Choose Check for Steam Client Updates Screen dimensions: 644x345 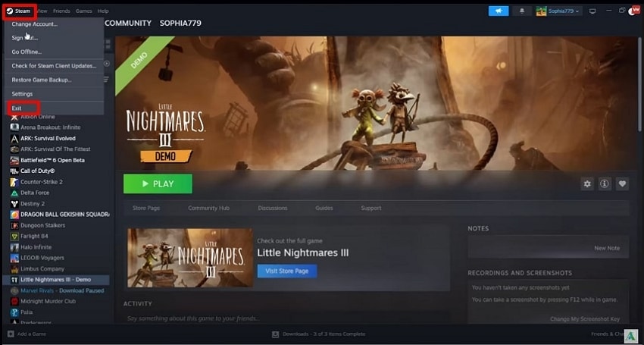pyautogui.click(x=54, y=66)
